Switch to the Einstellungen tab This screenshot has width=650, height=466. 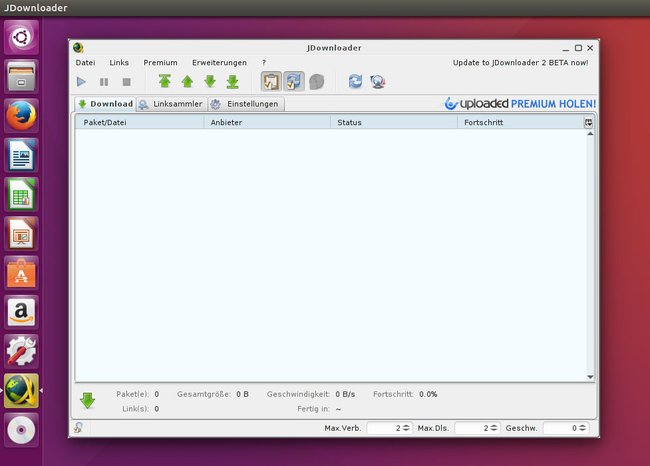click(246, 104)
